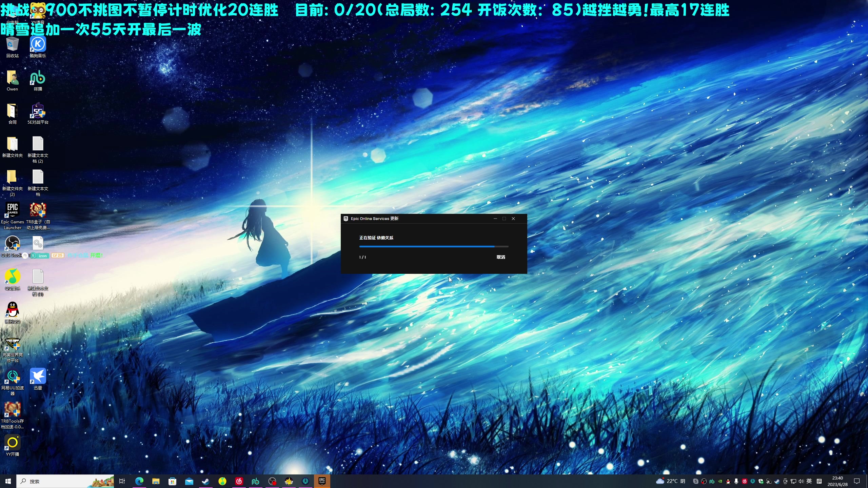Click the QQ penguin tray icon
The image size is (868, 488).
[x=728, y=481]
